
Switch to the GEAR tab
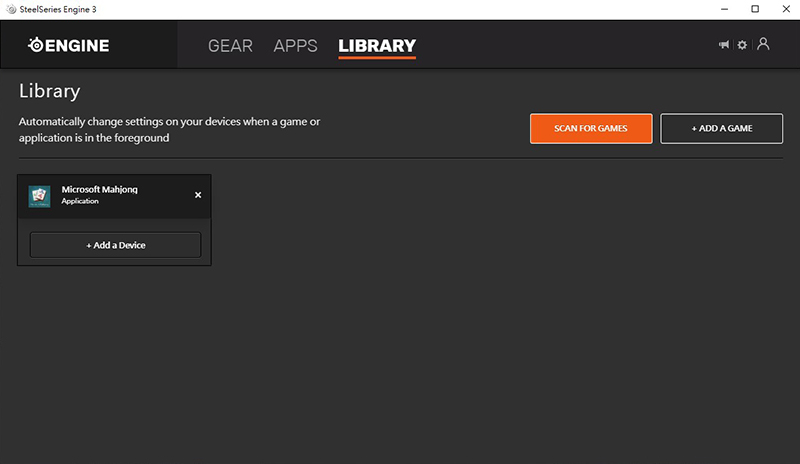pyautogui.click(x=230, y=46)
